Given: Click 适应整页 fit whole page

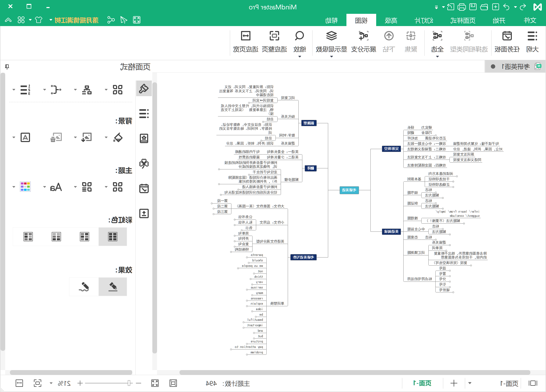Looking at the screenshot, I should click(x=274, y=42).
